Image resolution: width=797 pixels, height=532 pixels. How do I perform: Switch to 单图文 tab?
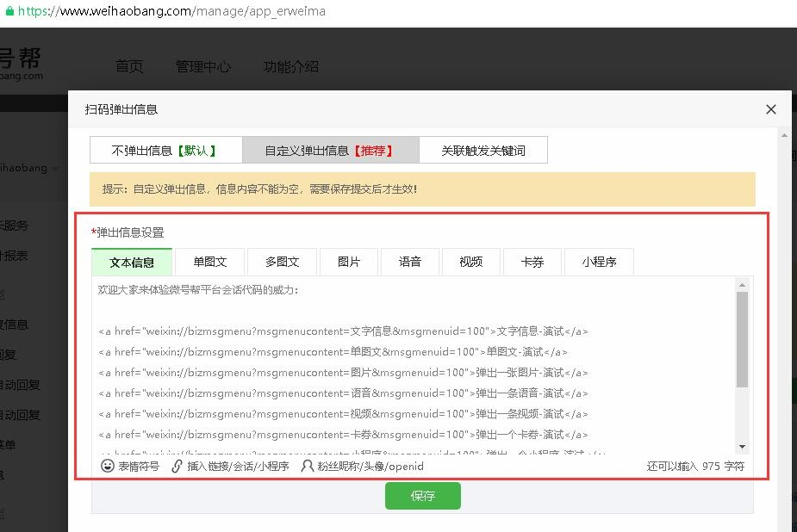coord(210,262)
